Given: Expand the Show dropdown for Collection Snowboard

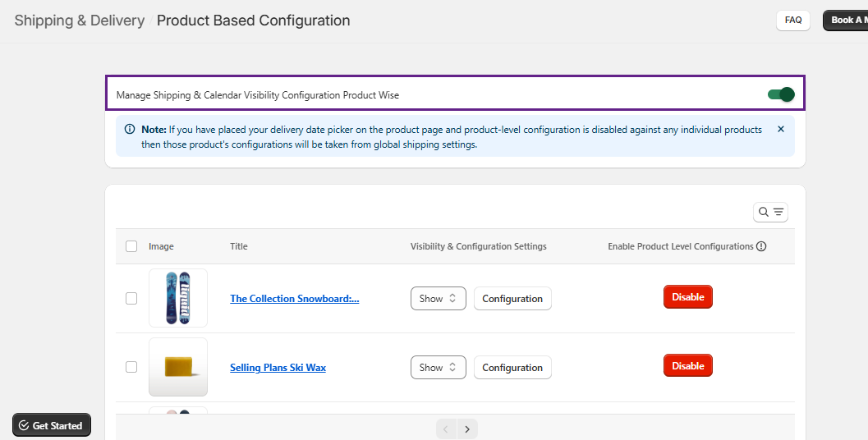Looking at the screenshot, I should click(438, 299).
